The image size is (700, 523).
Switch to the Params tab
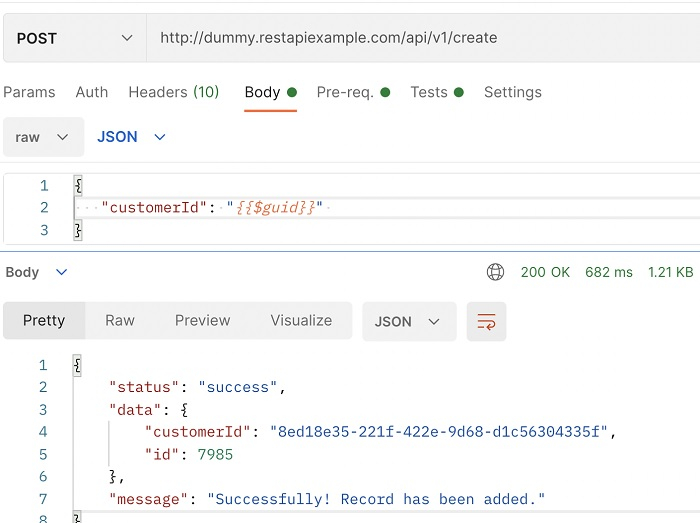click(x=29, y=92)
